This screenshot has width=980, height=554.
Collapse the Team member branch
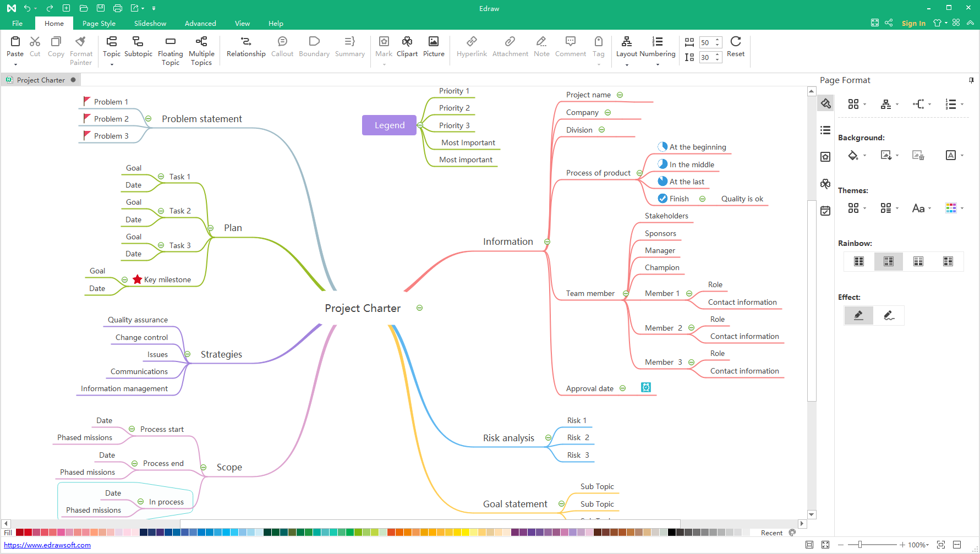pyautogui.click(x=626, y=294)
